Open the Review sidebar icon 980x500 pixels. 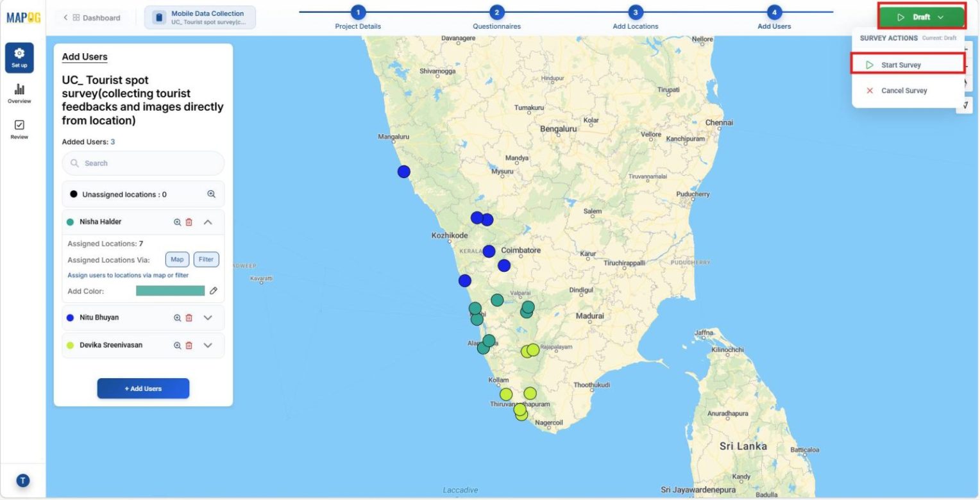click(19, 129)
